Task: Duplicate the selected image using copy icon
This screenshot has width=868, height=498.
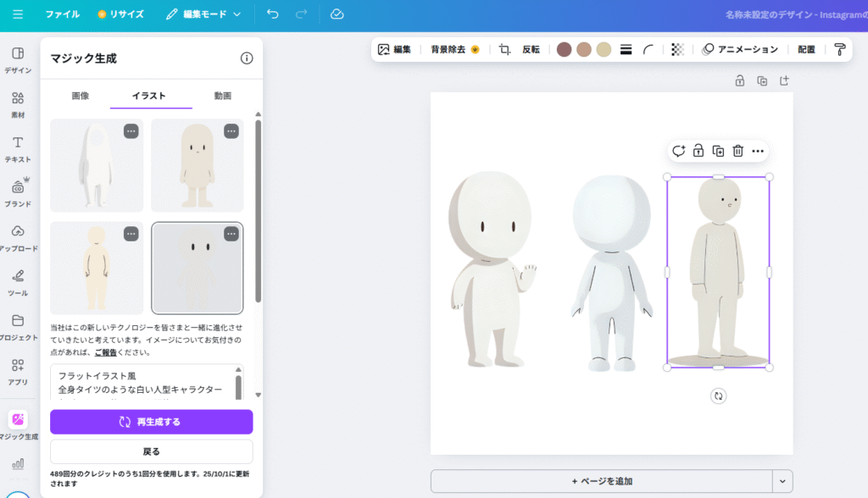Action: click(718, 151)
